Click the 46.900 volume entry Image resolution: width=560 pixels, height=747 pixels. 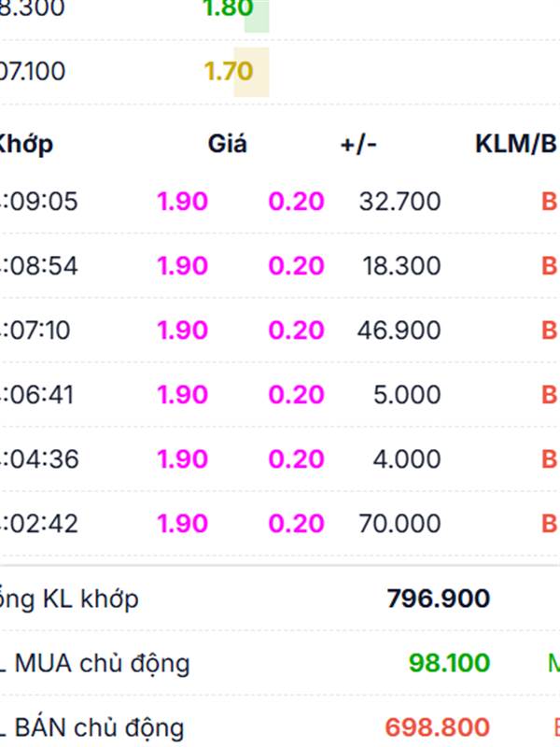pos(399,331)
